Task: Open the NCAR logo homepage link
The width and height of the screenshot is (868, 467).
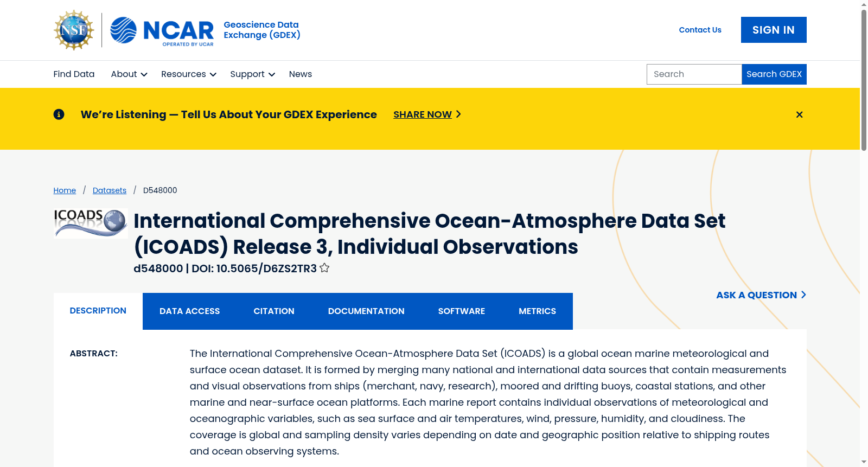Action: pos(162,30)
